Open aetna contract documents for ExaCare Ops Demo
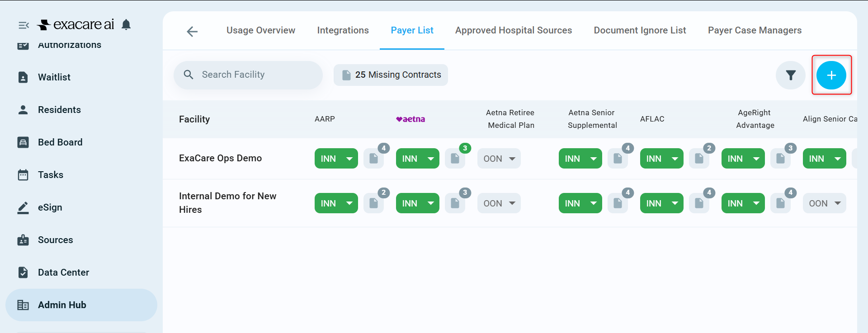The image size is (868, 333). [x=455, y=159]
